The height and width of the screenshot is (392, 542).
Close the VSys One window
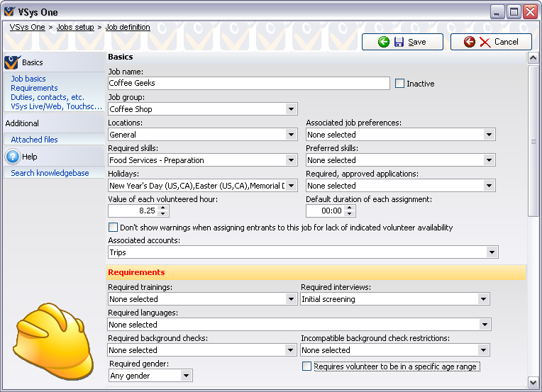coord(530,12)
